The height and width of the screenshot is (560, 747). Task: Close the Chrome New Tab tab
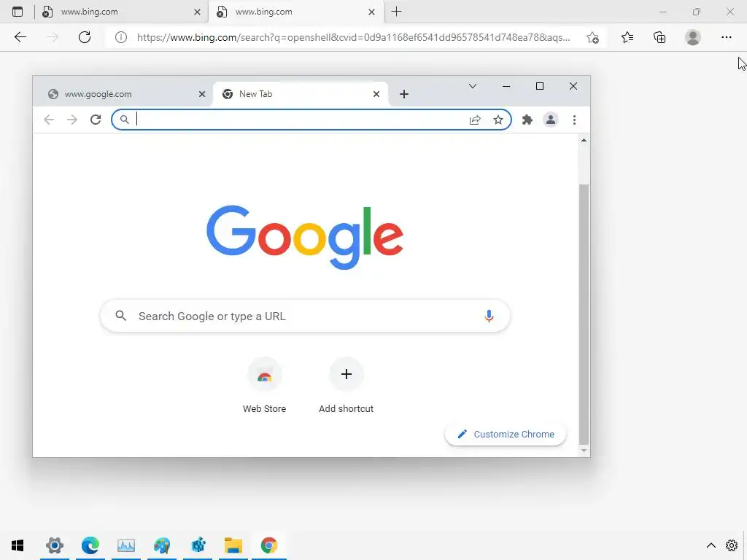tap(376, 94)
